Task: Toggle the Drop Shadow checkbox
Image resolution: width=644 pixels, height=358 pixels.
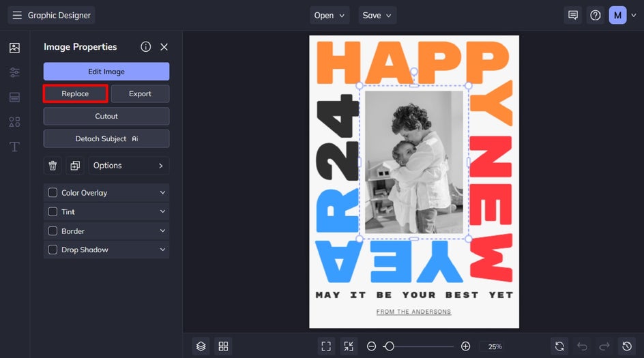Action: tap(53, 250)
